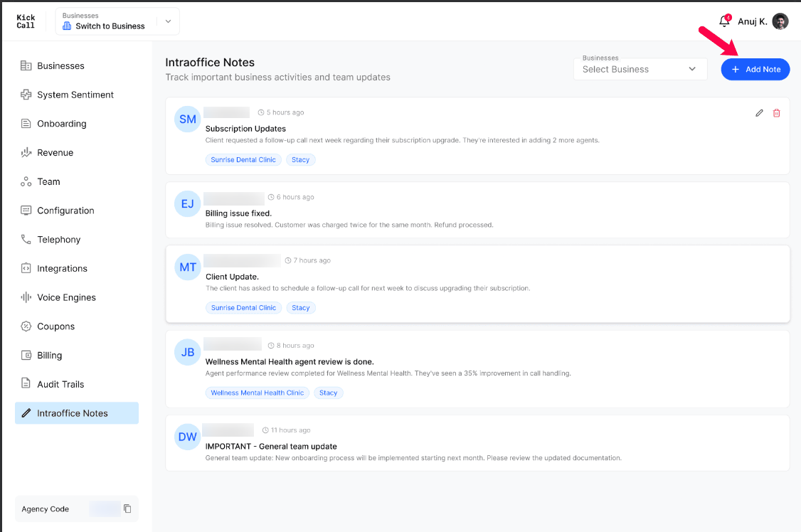Click Anuj K. profile avatar
Screen dimensions: 801x532
pos(780,21)
